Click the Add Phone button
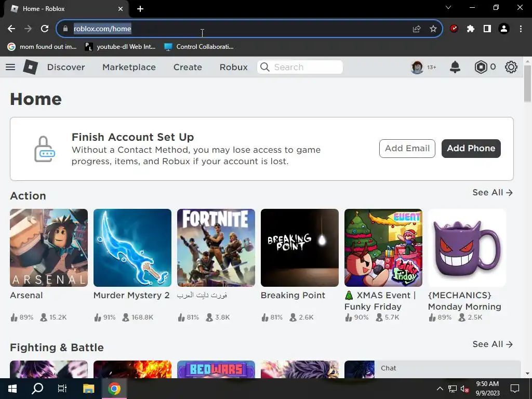 (x=471, y=148)
